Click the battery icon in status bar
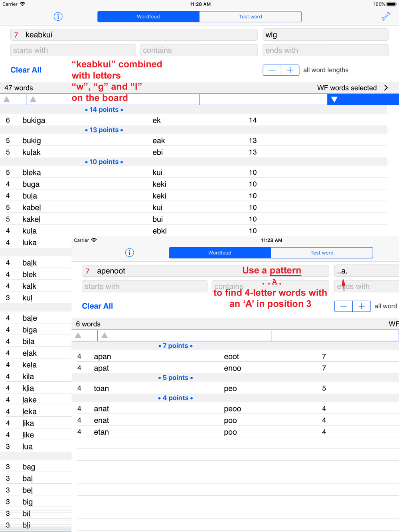Viewport: 399px width, 532px height. pos(391,4)
